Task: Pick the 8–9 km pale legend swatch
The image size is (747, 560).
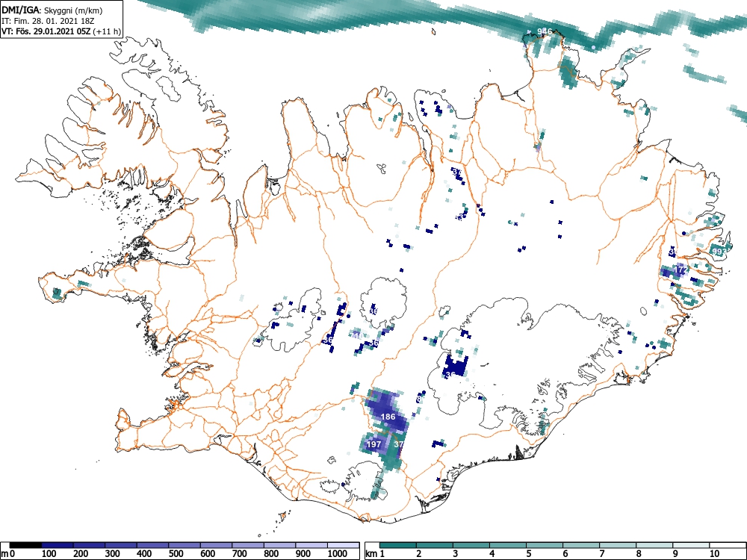Action: (654, 545)
